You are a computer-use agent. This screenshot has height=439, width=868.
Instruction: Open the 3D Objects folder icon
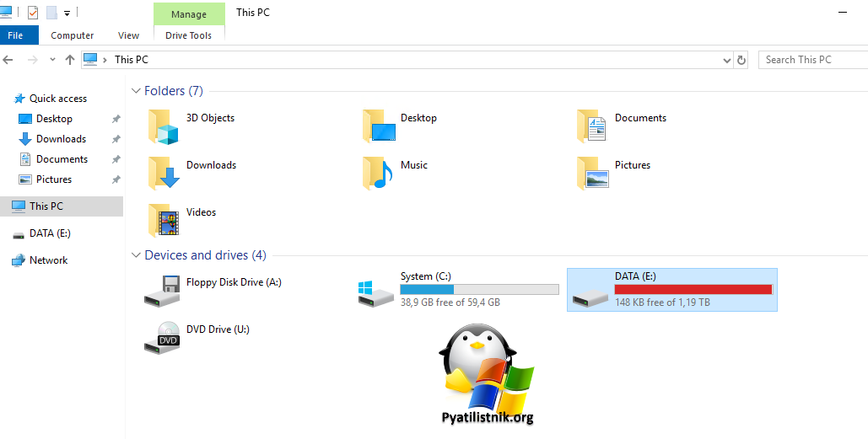(x=164, y=126)
